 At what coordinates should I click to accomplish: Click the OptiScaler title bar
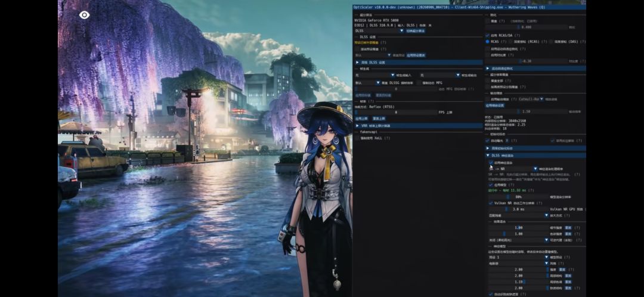click(x=469, y=7)
